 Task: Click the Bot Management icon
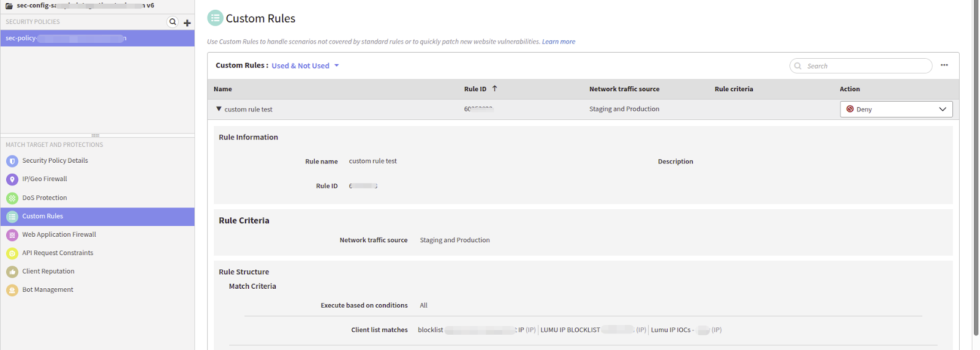click(x=12, y=290)
